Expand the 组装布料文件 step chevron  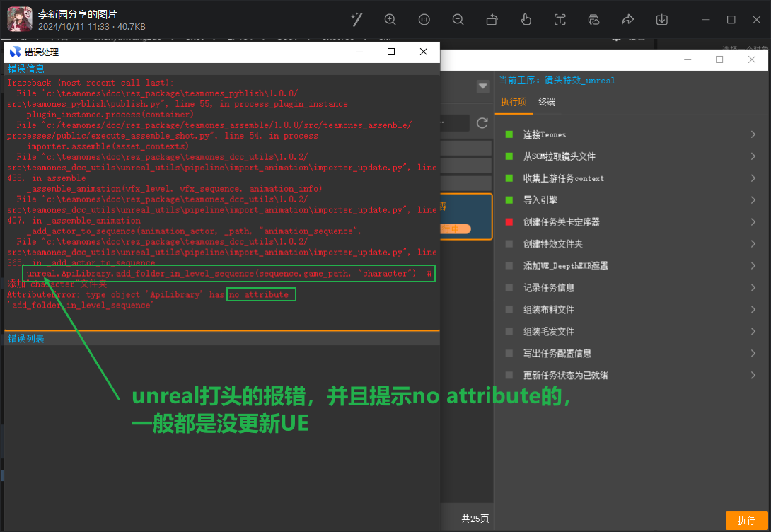753,310
